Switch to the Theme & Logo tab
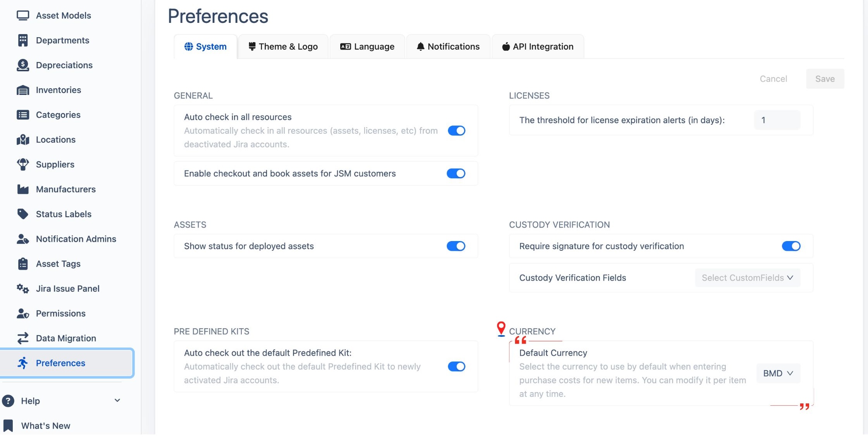This screenshot has height=441, width=868. tap(283, 47)
